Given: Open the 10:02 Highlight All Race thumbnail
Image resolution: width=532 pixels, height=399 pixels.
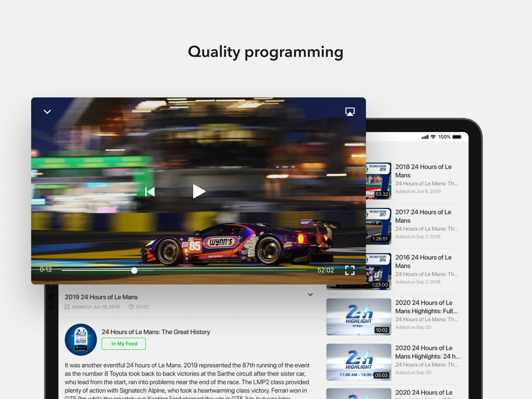Looking at the screenshot, I should coord(359,317).
